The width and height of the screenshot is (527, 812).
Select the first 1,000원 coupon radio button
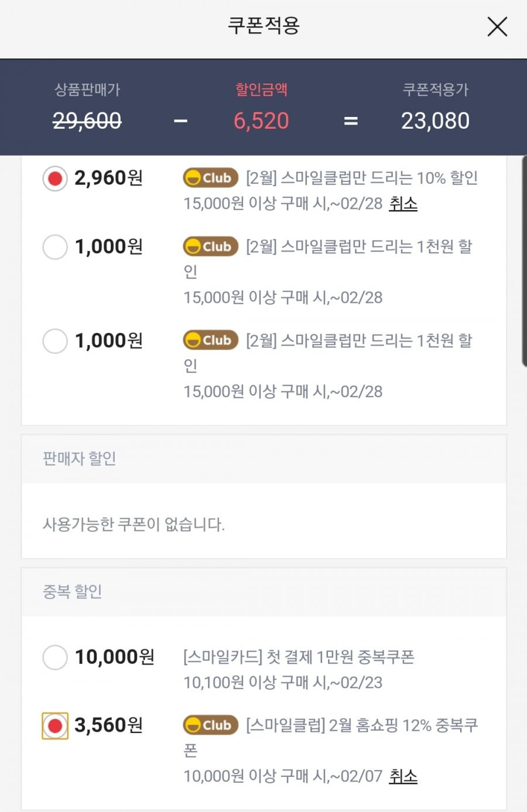(x=55, y=247)
